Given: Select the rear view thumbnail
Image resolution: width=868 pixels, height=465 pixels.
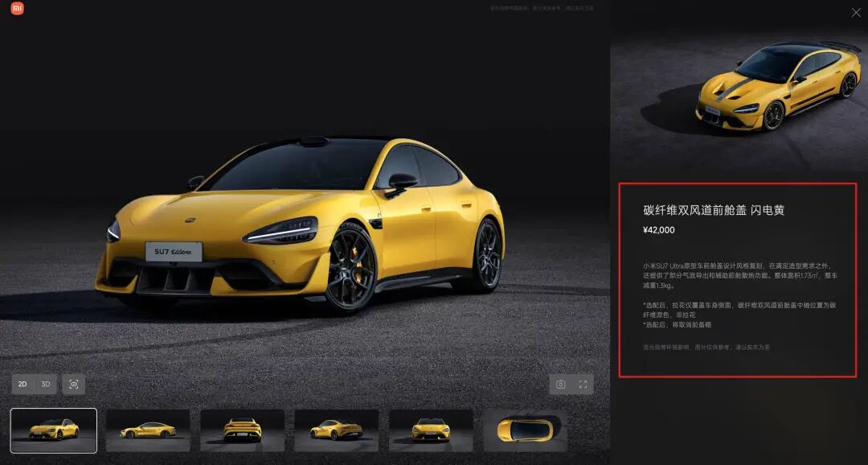Looking at the screenshot, I should coord(243,430).
